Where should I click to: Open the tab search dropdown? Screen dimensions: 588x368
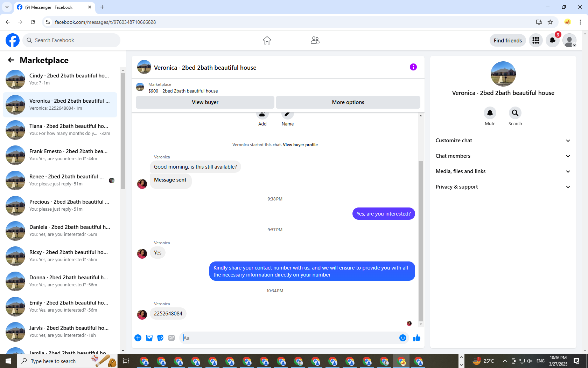click(7, 7)
